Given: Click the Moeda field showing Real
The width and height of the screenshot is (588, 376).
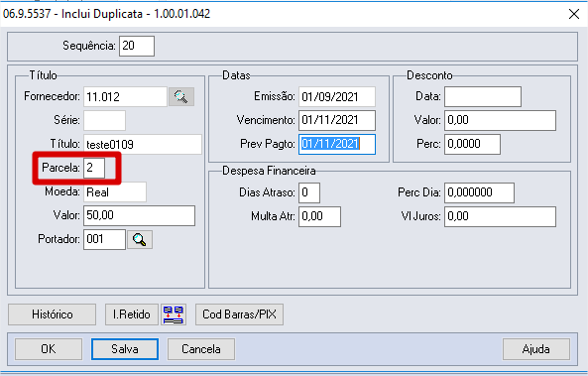Looking at the screenshot, I should click(115, 192).
